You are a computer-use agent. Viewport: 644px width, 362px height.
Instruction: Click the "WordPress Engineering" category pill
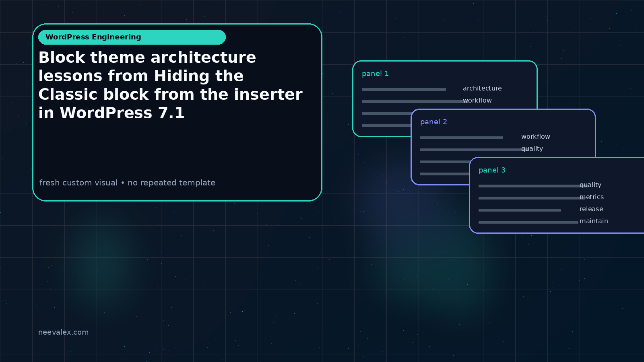[132, 37]
